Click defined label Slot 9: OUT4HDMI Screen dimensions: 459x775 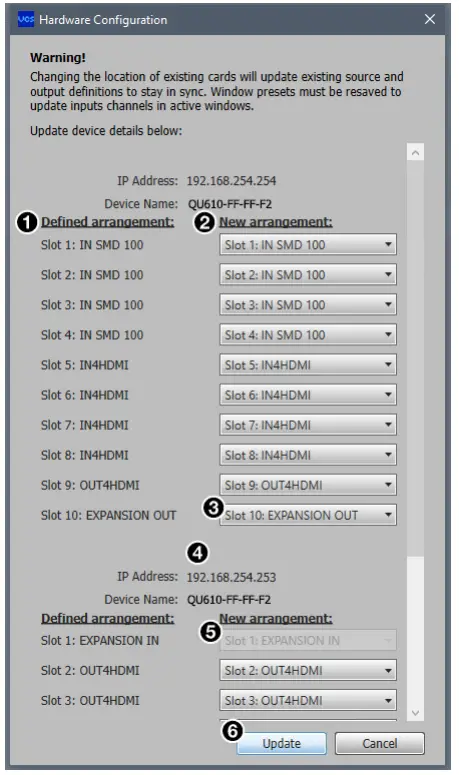[90, 485]
